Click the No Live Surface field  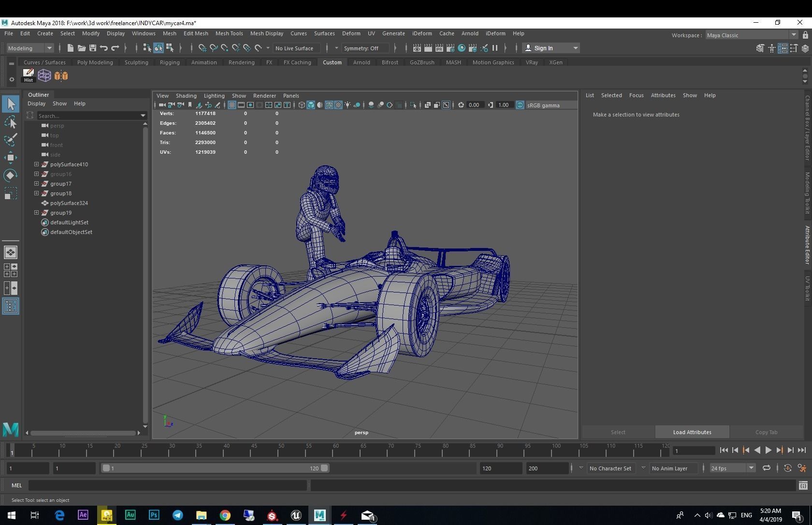pyautogui.click(x=296, y=48)
